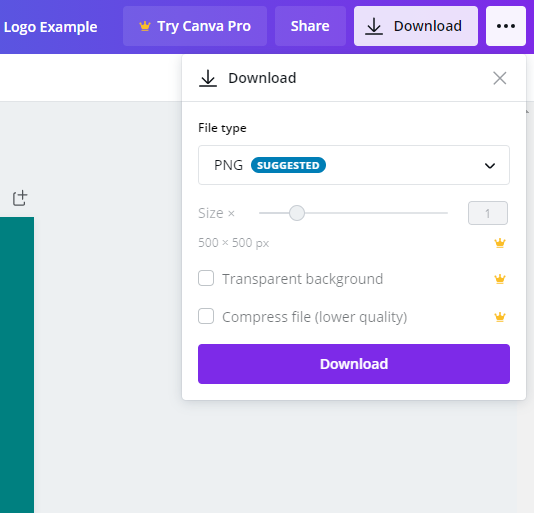The image size is (534, 513).
Task: Click the size multiplier input field
Action: pos(488,213)
